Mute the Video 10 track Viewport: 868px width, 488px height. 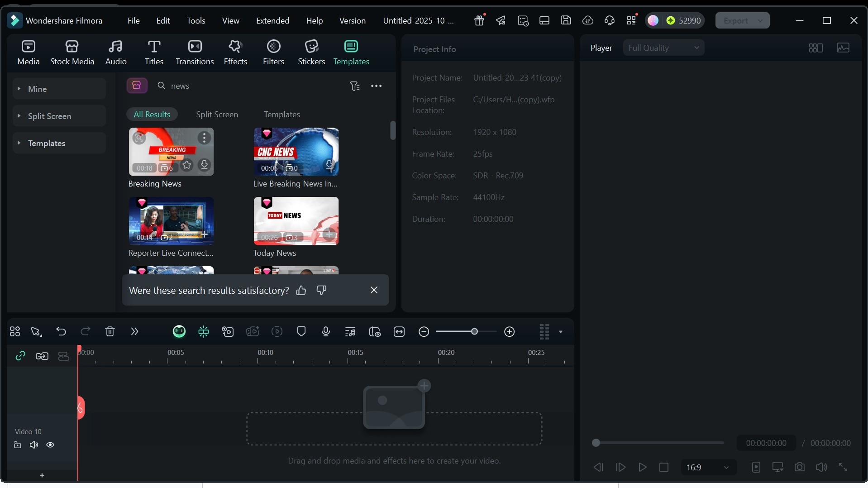(34, 445)
